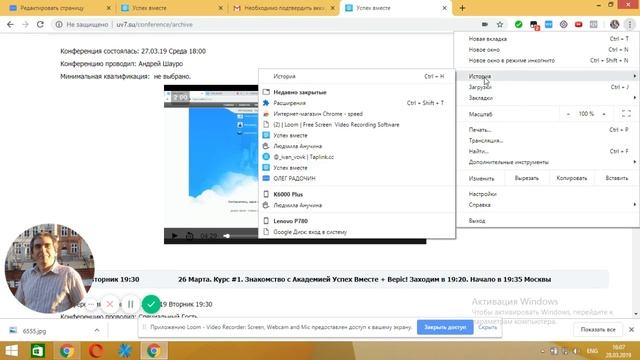This screenshot has width=640, height=360.
Task: Click 'Показать все' downloads button
Action: (598, 329)
